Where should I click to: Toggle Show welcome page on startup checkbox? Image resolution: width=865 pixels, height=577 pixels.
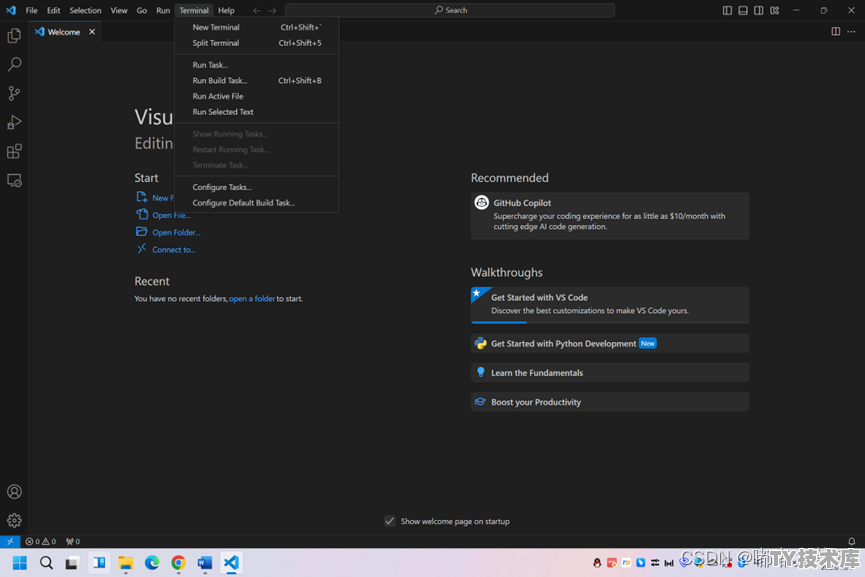click(x=389, y=521)
